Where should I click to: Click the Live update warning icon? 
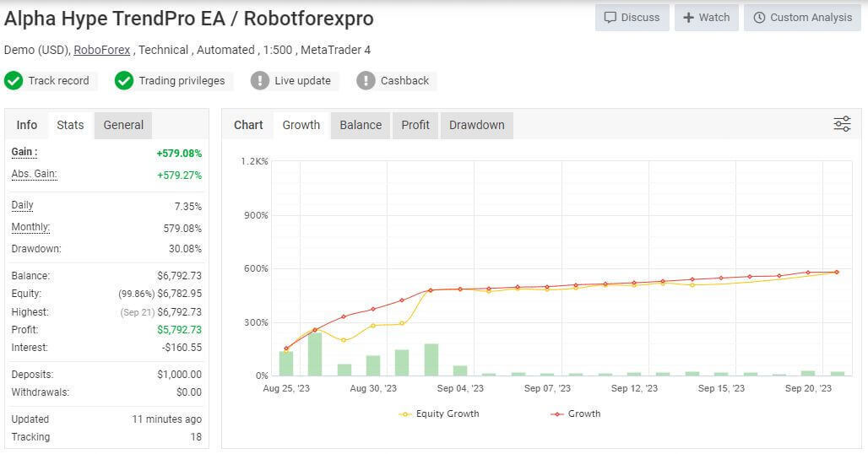(260, 81)
